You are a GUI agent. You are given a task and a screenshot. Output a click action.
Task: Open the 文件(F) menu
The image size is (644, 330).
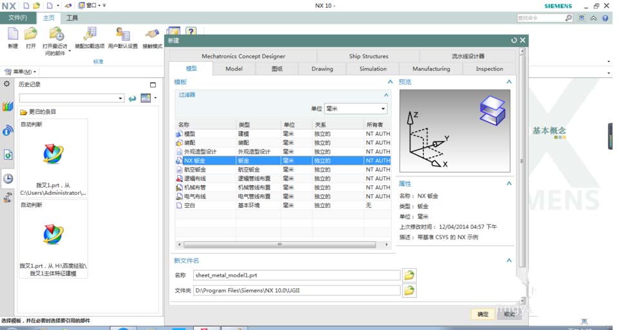tap(17, 17)
